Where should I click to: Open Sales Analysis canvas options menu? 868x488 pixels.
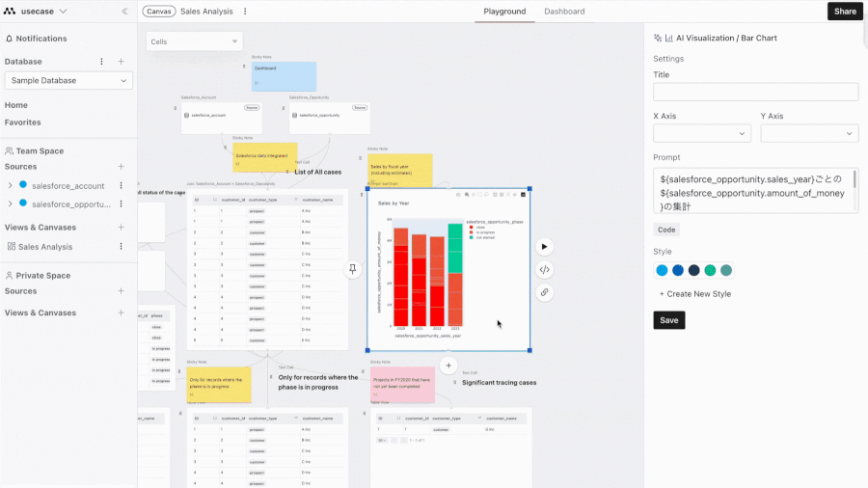[245, 11]
